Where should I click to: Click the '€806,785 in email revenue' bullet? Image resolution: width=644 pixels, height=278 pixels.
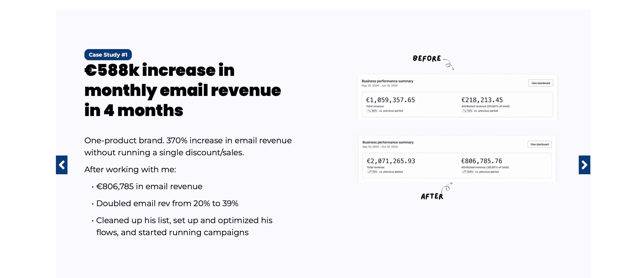click(149, 187)
